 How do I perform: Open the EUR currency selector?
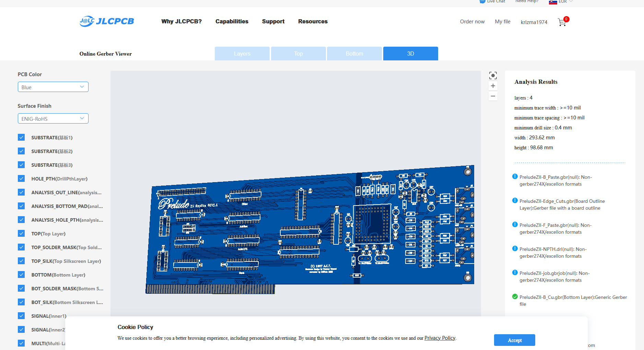click(561, 2)
